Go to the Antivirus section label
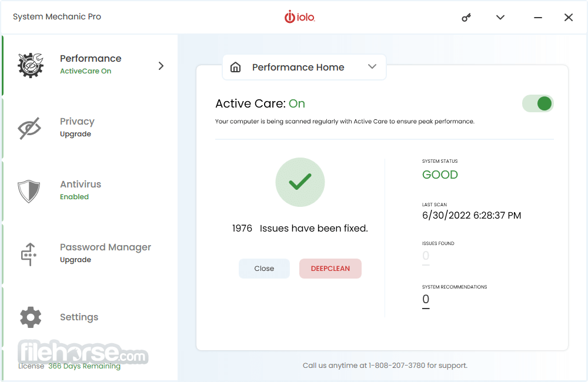Screen dimensions: 588x382 pyautogui.click(x=81, y=184)
